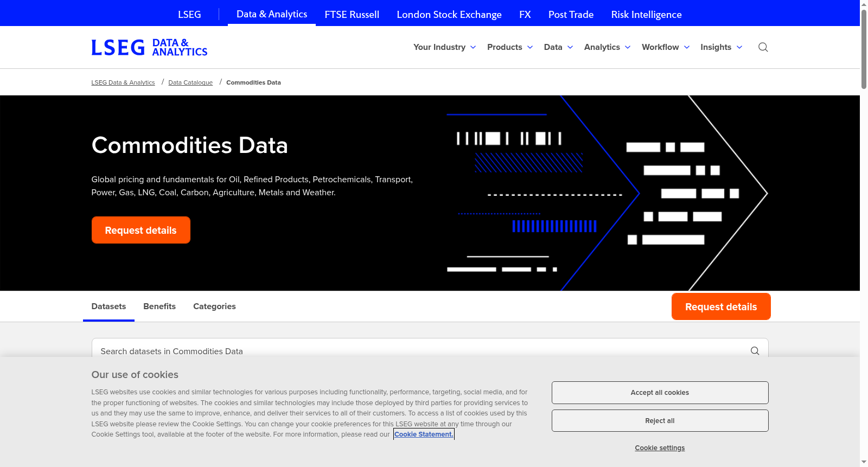
Task: Select FX in the top bar
Action: click(x=525, y=15)
